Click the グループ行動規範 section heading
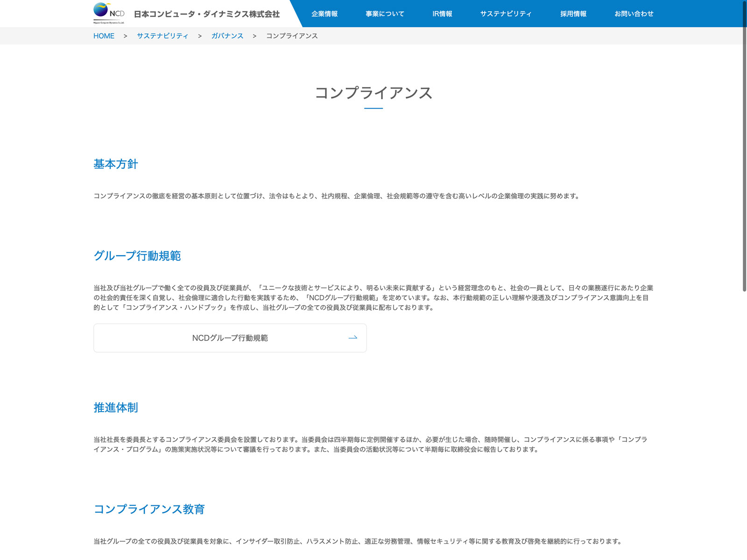The image size is (747, 560). [x=137, y=256]
